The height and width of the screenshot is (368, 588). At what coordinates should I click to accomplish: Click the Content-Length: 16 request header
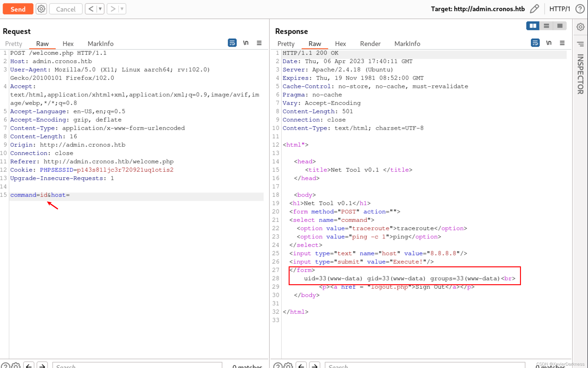44,136
